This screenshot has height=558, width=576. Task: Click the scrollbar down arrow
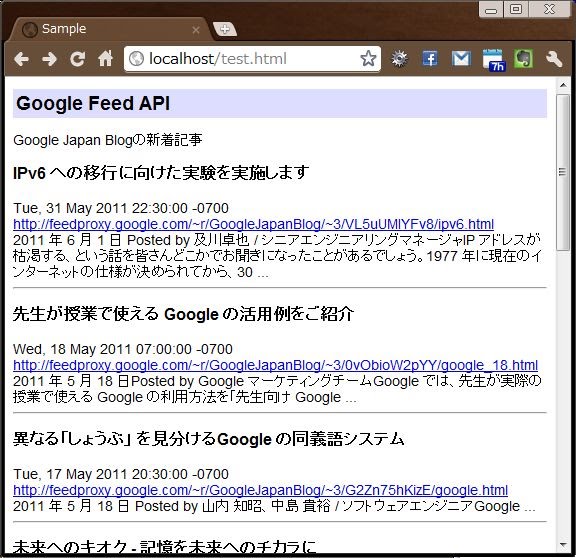(x=563, y=545)
